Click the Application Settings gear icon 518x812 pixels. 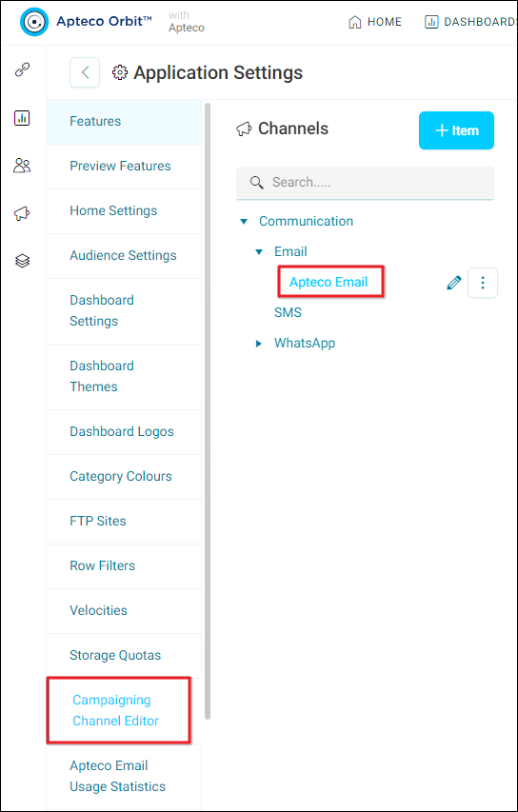[120, 72]
